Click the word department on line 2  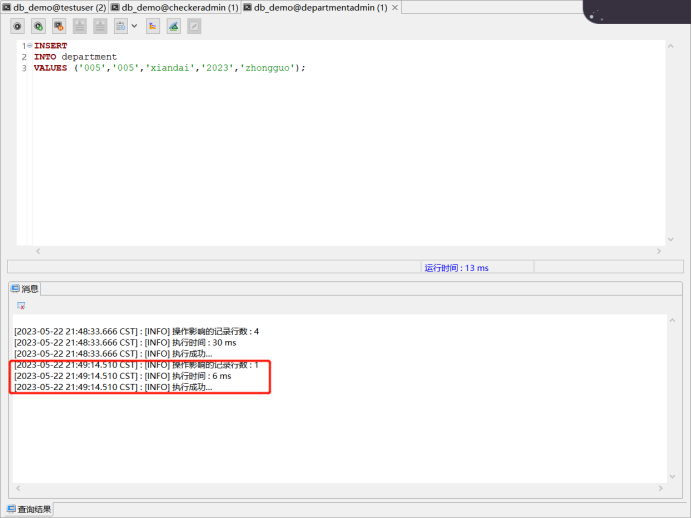(89, 57)
